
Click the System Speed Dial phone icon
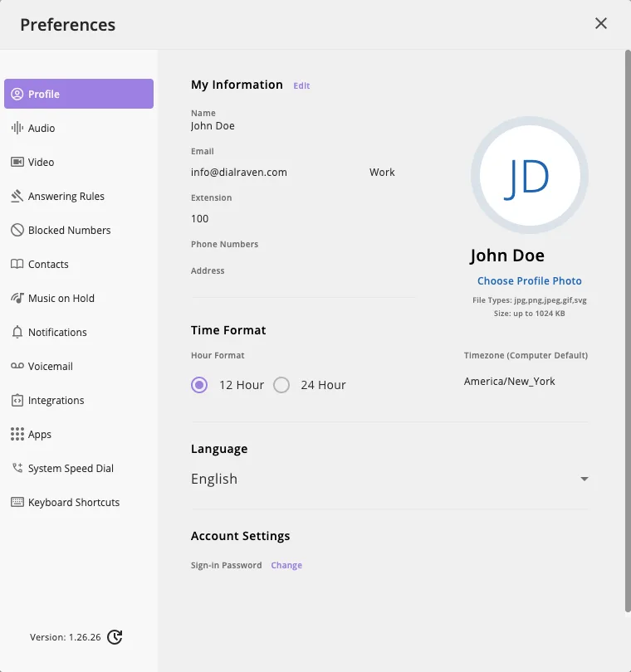[17, 468]
